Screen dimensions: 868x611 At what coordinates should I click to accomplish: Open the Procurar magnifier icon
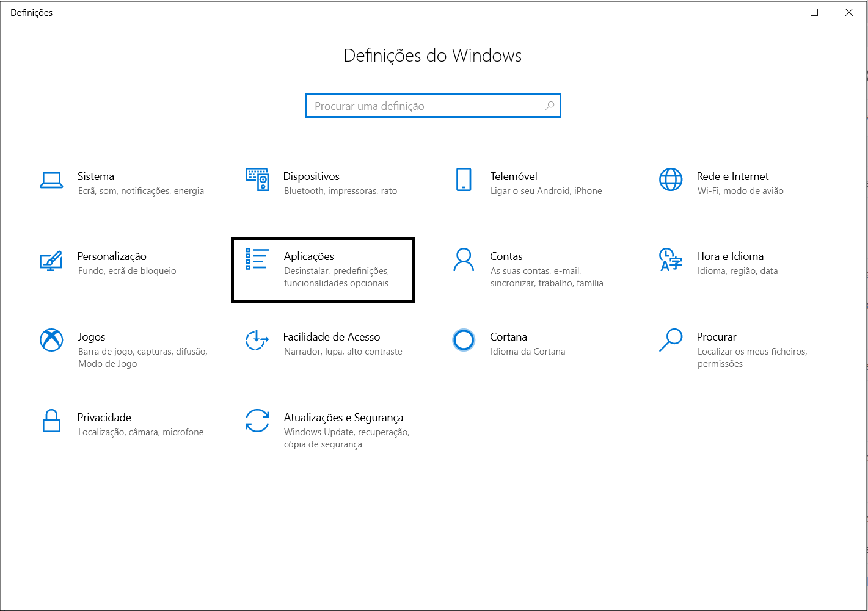[671, 340]
